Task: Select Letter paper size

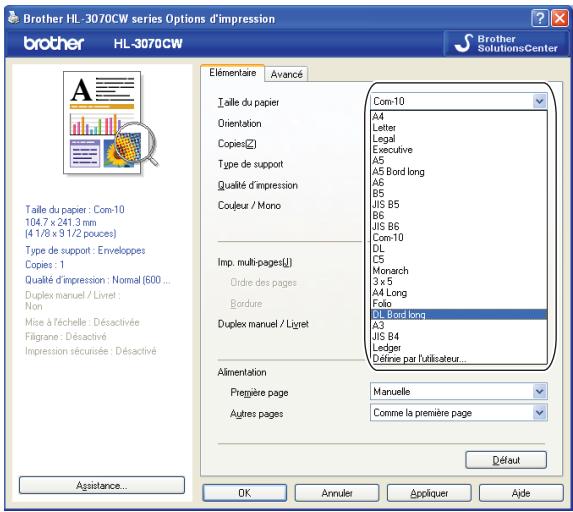Action: point(459,128)
